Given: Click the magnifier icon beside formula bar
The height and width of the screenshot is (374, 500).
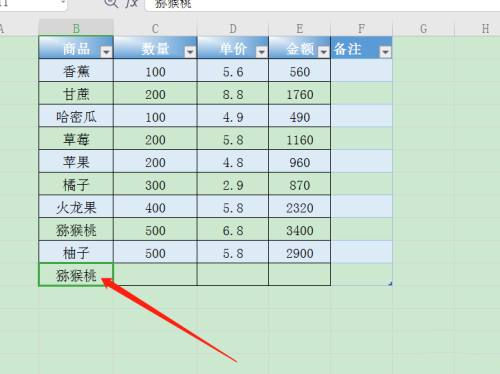Looking at the screenshot, I should pyautogui.click(x=111, y=3).
